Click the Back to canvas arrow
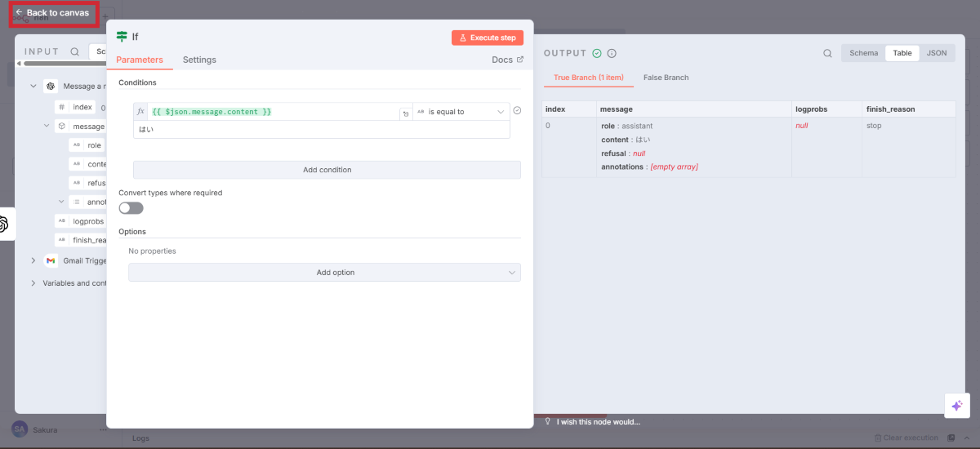Screen dimensions: 980x449 (x=20, y=13)
